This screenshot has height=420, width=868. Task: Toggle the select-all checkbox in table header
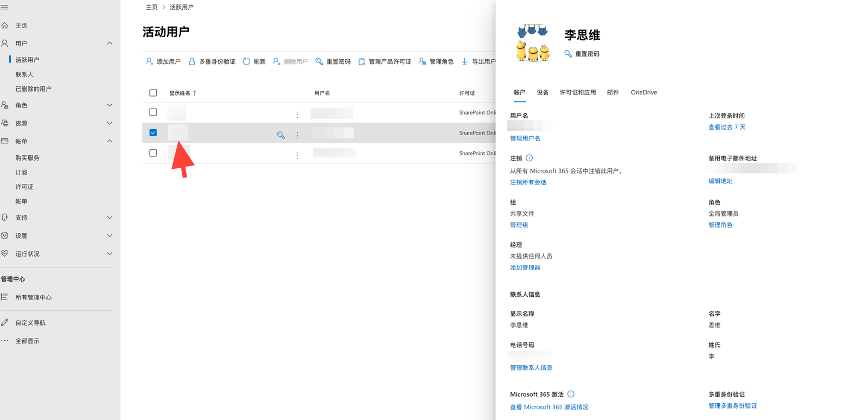(x=153, y=93)
